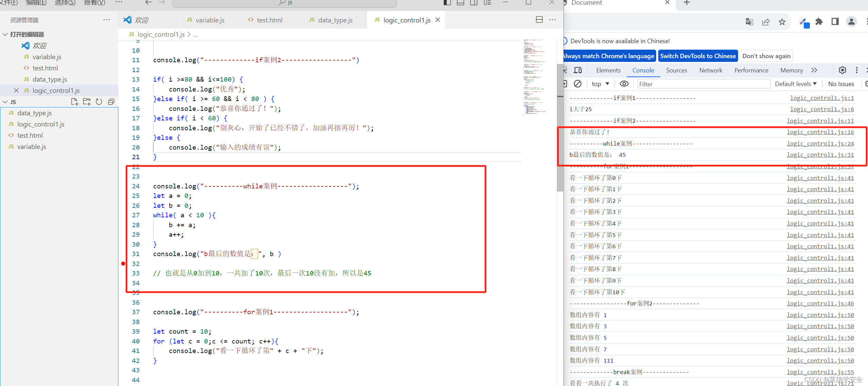Open the top context dropdown in console
Image resolution: width=868 pixels, height=386 pixels.
tap(600, 84)
